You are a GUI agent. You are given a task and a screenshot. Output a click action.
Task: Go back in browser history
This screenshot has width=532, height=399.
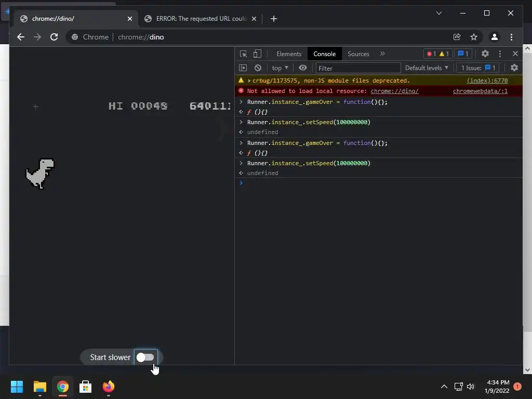pyautogui.click(x=21, y=37)
